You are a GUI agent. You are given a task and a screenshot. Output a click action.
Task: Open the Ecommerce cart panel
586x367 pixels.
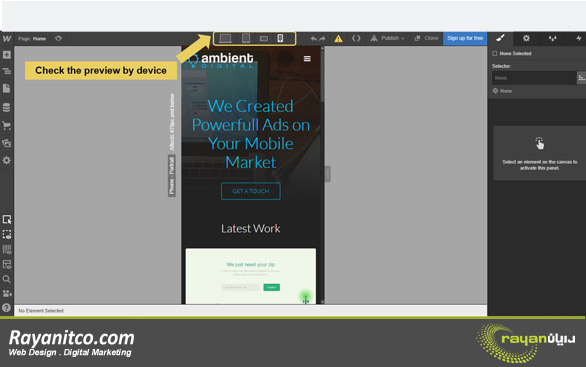click(x=7, y=125)
